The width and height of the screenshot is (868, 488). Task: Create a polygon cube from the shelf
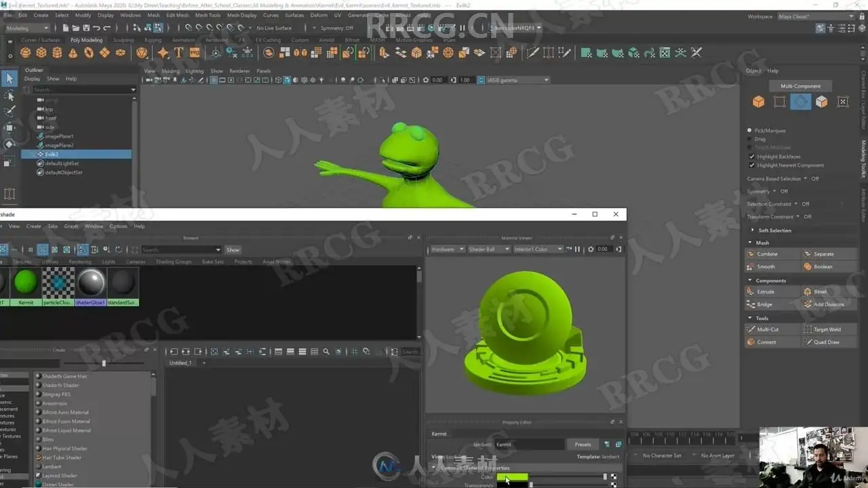coord(41,53)
